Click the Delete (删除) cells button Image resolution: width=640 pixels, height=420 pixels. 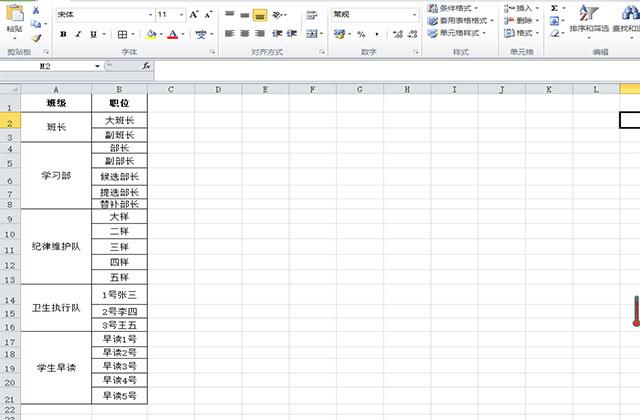(x=522, y=20)
